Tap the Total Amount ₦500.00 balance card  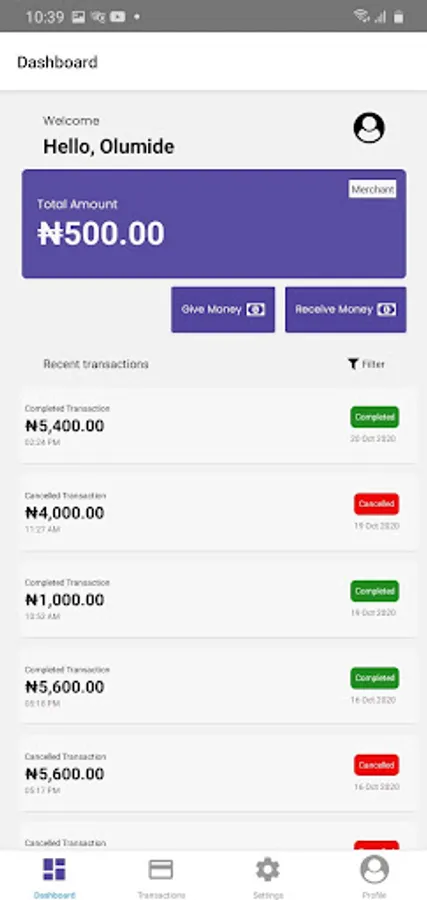[x=214, y=223]
